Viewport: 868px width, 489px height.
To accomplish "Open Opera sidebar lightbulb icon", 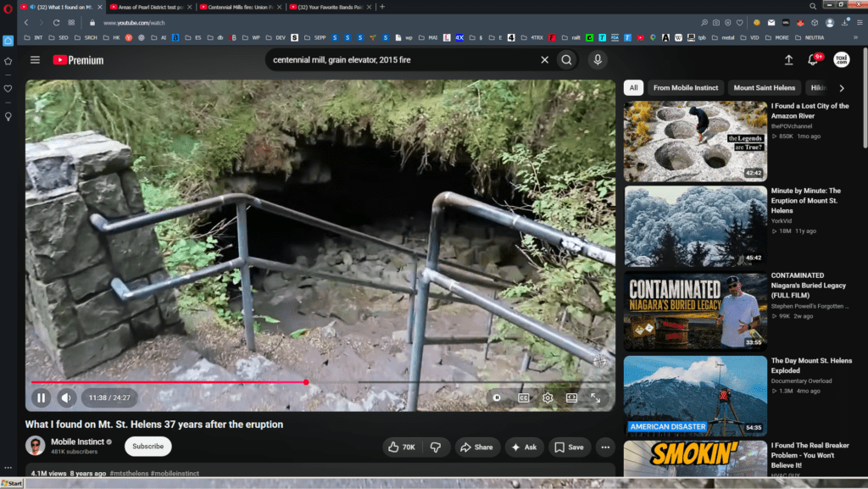I will pyautogui.click(x=8, y=117).
